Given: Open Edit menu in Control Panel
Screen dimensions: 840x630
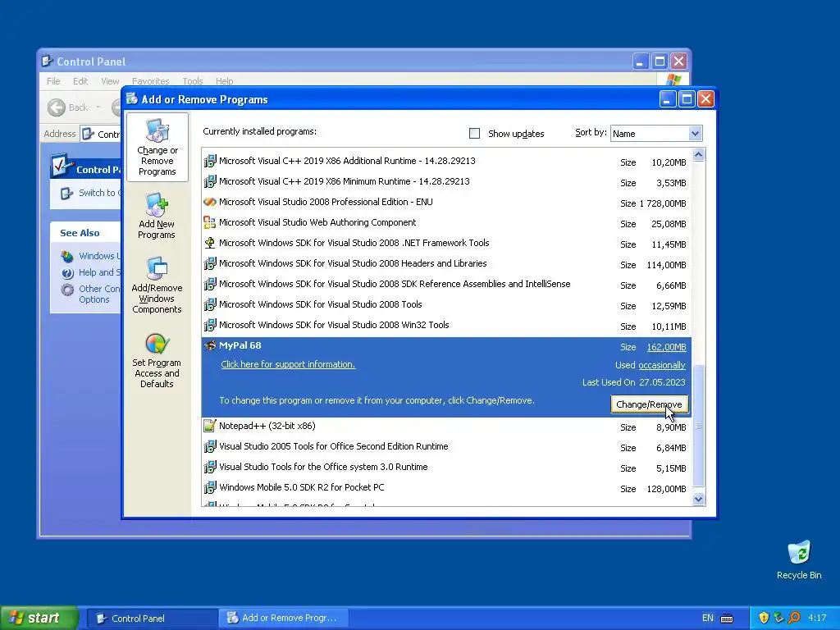Looking at the screenshot, I should (x=80, y=81).
